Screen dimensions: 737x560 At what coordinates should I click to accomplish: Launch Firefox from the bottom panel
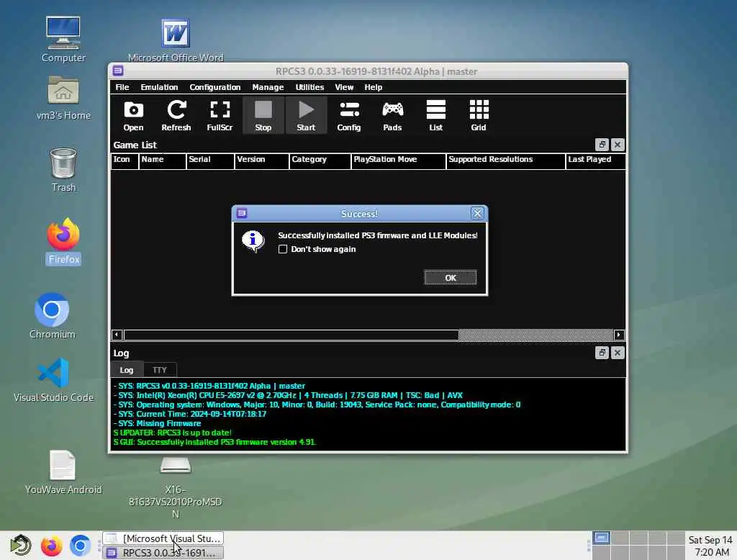(51, 546)
